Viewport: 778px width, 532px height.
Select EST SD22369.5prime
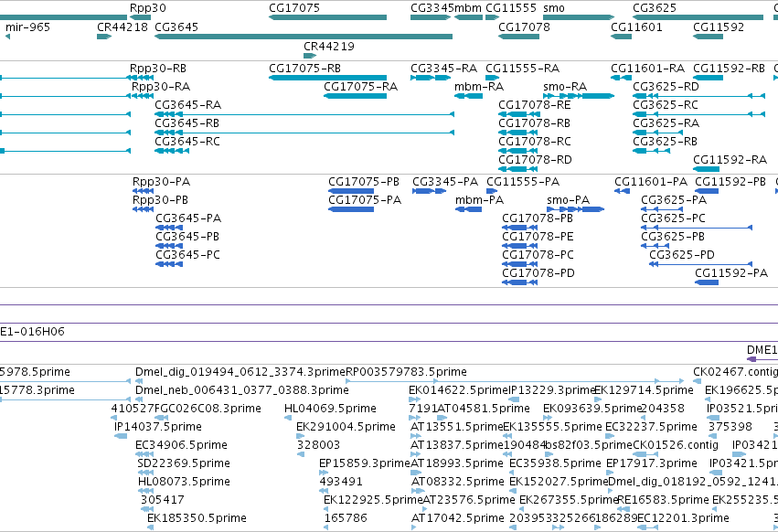point(184,463)
